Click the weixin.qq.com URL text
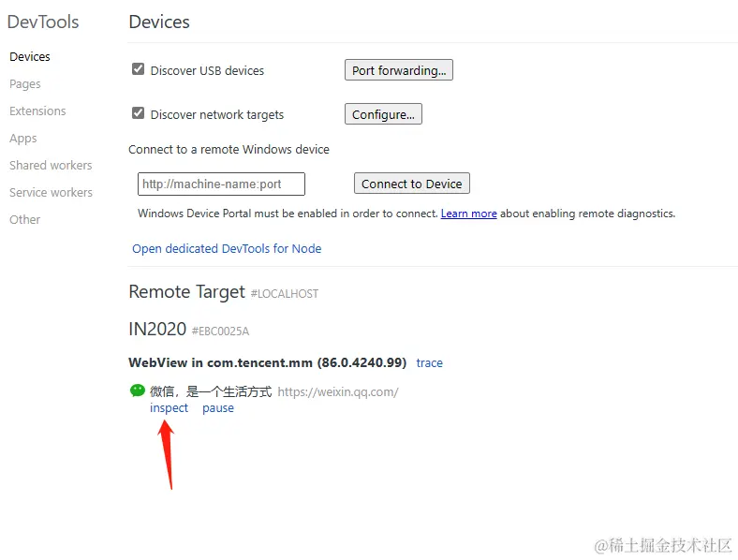 (338, 392)
